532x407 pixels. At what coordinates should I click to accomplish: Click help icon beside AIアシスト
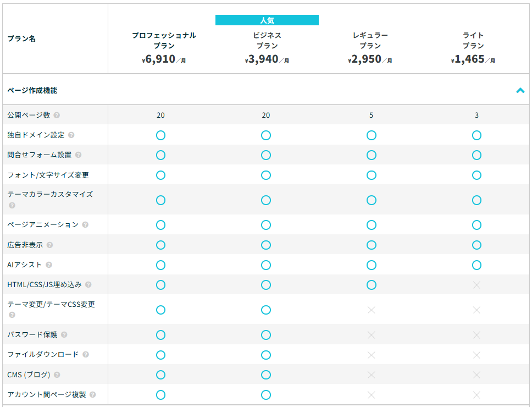coord(49,265)
